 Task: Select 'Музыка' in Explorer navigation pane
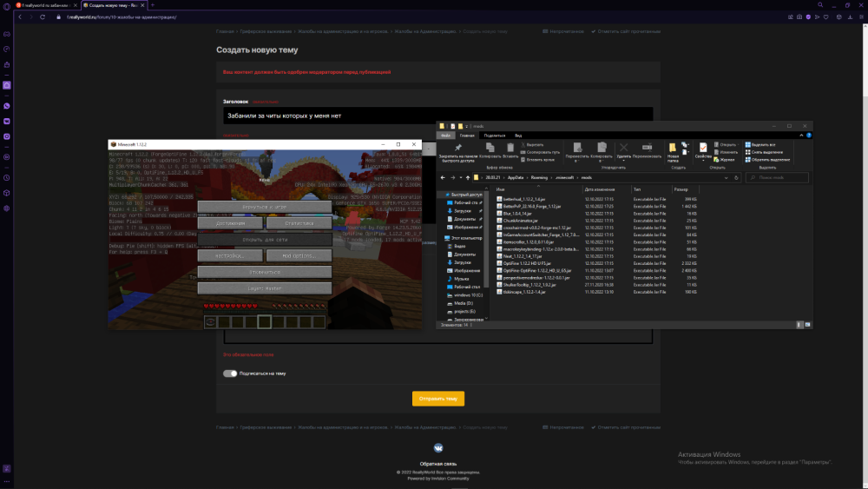coord(461,279)
